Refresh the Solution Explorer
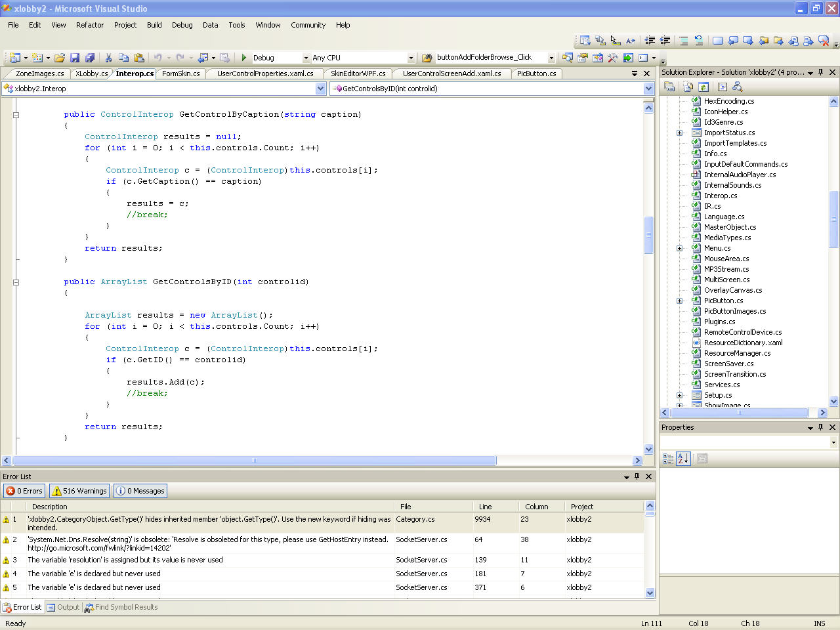 703,87
